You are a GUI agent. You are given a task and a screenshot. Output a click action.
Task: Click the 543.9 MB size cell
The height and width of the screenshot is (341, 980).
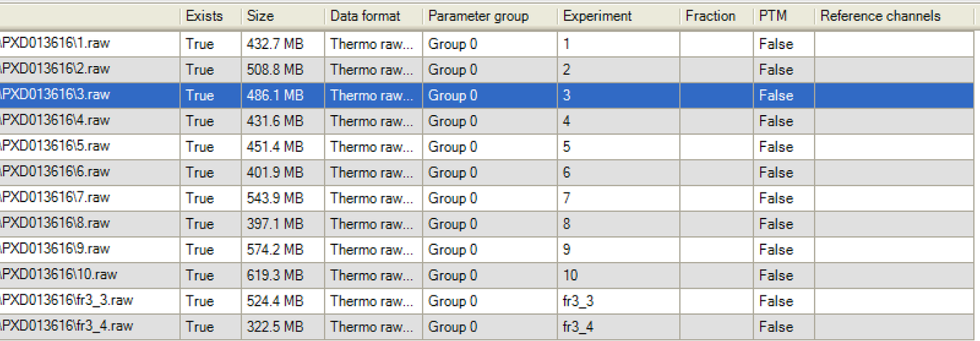(x=275, y=198)
